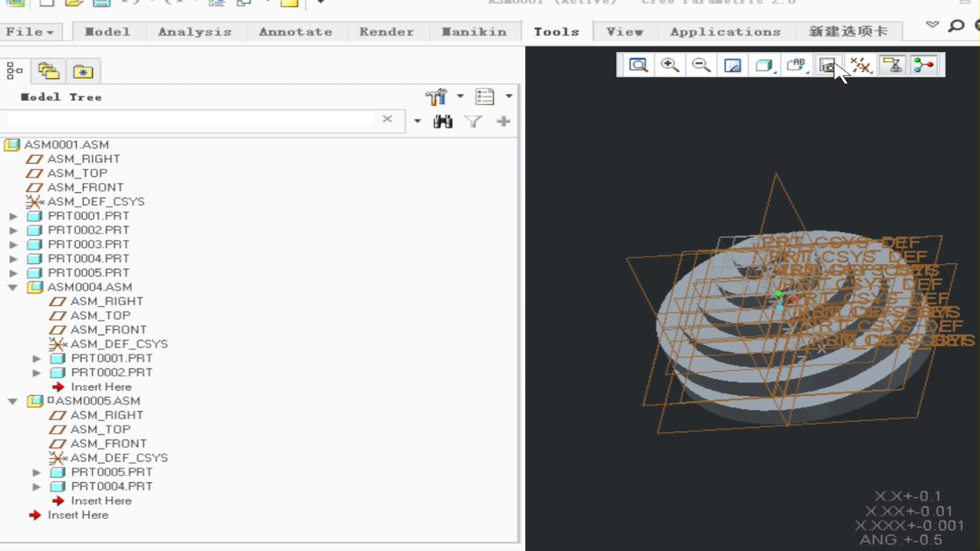The width and height of the screenshot is (980, 551).
Task: Expand PRT0004.PRT under ASM0005.ASM
Action: 37,487
